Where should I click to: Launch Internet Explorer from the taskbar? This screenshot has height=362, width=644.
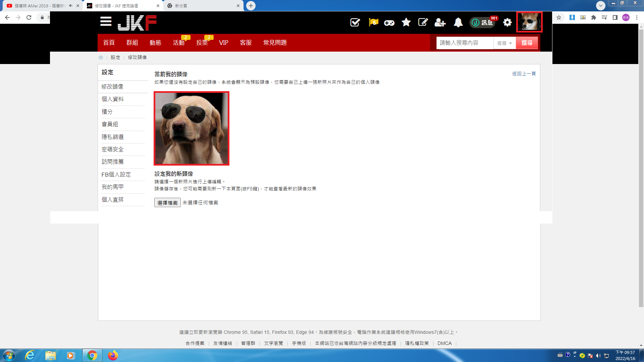point(30,355)
